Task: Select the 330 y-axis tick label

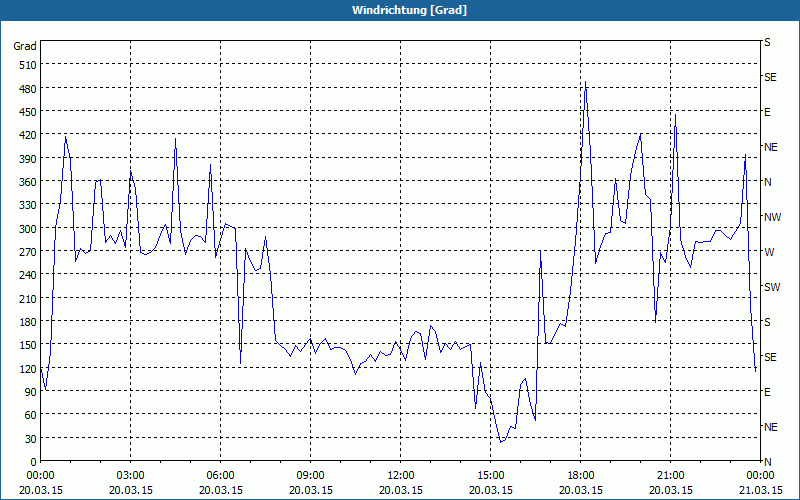Action: pyautogui.click(x=28, y=205)
